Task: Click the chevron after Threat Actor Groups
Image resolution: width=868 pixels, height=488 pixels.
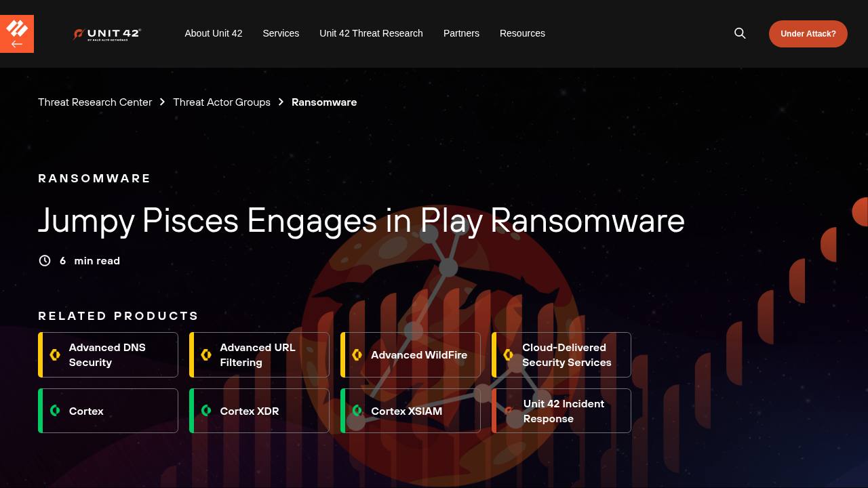Action: [281, 102]
